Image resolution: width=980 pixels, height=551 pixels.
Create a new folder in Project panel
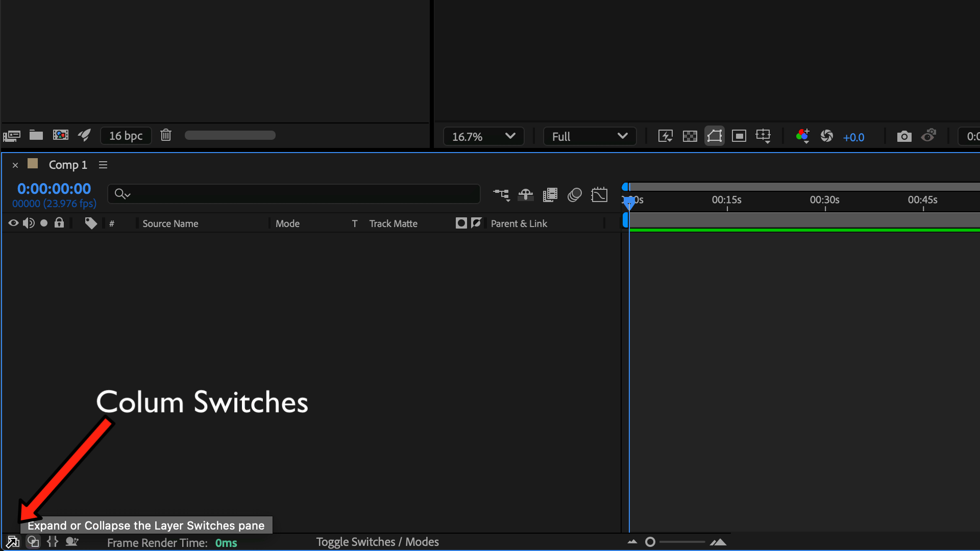pyautogui.click(x=36, y=135)
